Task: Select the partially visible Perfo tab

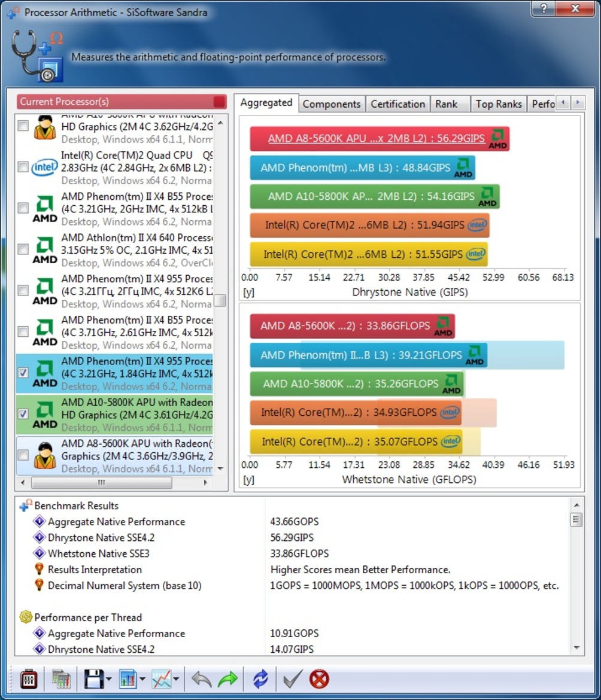Action: pyautogui.click(x=542, y=104)
